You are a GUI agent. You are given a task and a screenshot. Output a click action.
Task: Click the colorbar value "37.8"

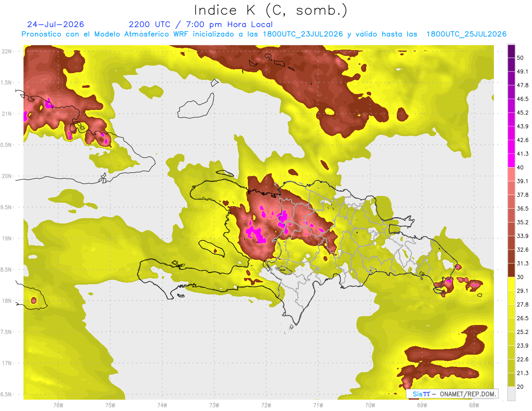coord(523,195)
